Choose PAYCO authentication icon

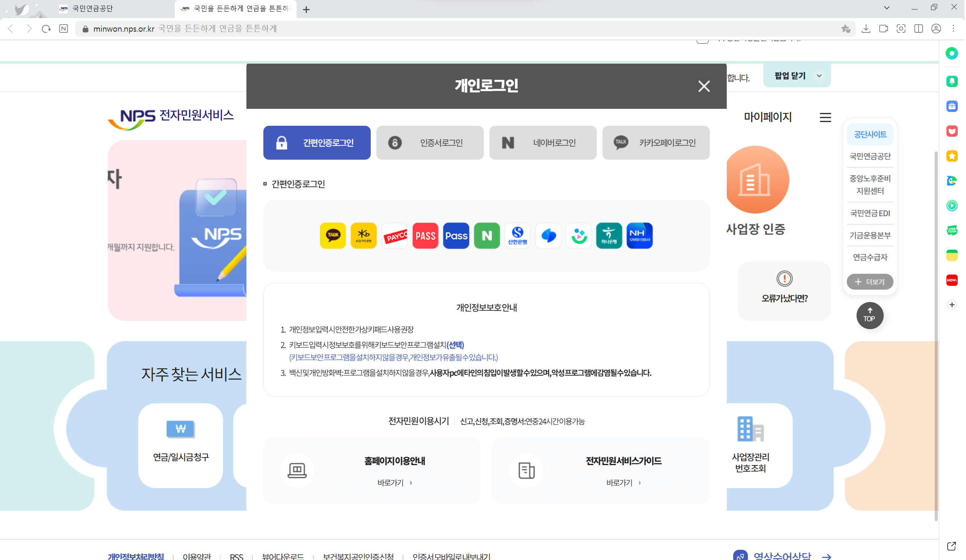click(x=394, y=236)
